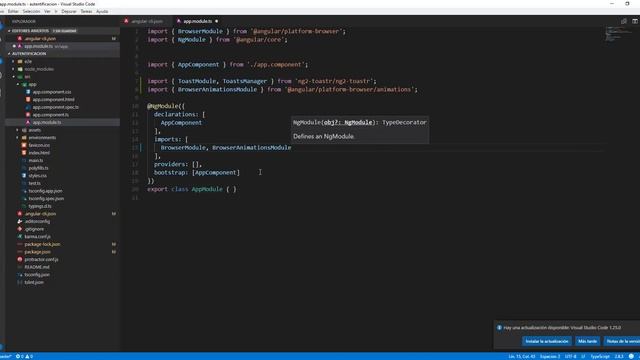
Task: Open app.component.html in the explorer
Action: coord(53,100)
